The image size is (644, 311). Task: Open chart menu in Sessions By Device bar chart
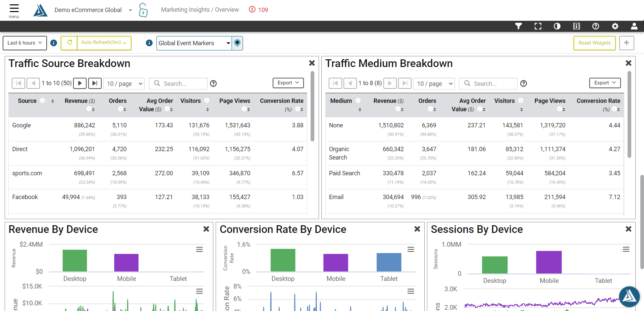626,249
